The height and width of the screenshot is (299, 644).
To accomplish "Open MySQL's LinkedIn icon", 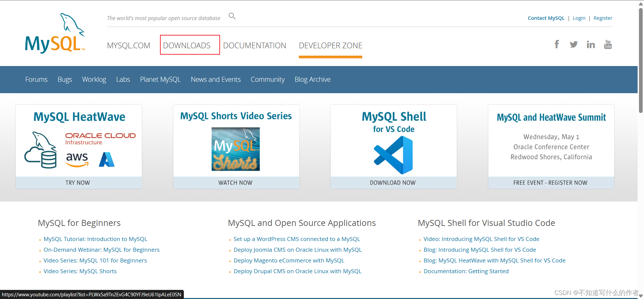I will [x=591, y=44].
